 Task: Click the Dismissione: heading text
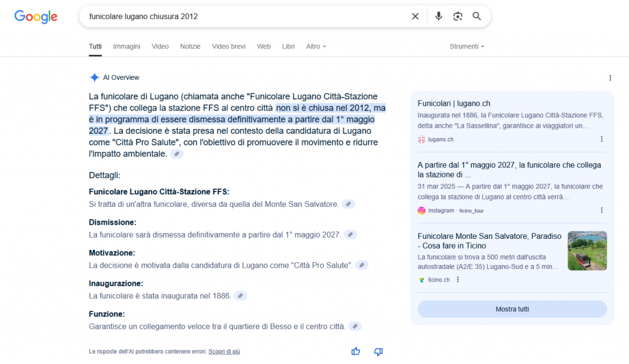(112, 222)
